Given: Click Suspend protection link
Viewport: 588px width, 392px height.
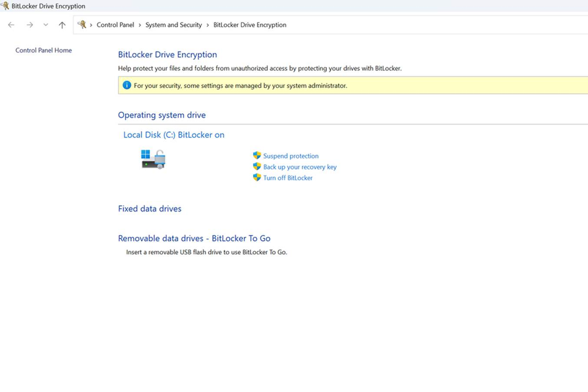Looking at the screenshot, I should (291, 156).
